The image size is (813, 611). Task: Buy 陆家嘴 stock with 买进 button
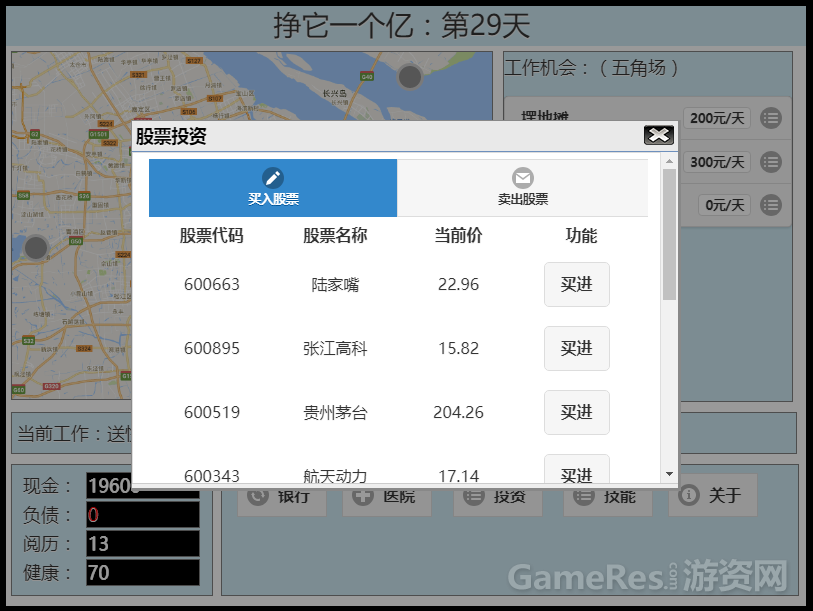click(x=576, y=284)
